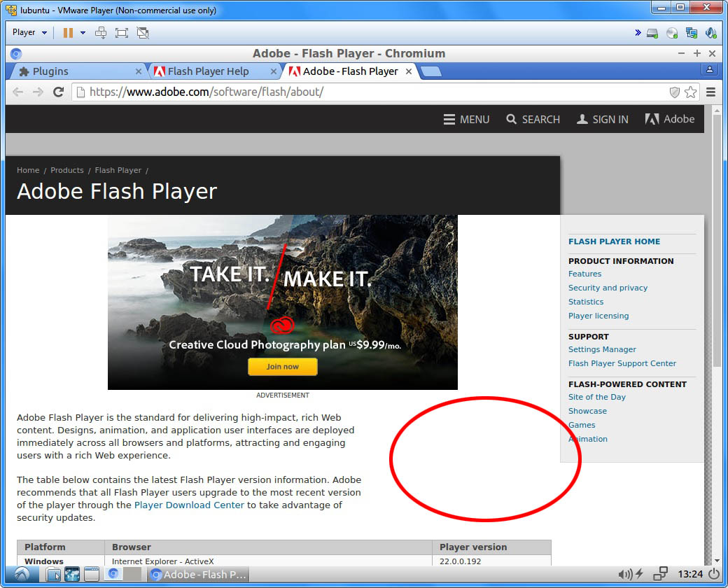Click the clock showing 13:24
This screenshot has width=728, height=588.
pyautogui.click(x=690, y=575)
